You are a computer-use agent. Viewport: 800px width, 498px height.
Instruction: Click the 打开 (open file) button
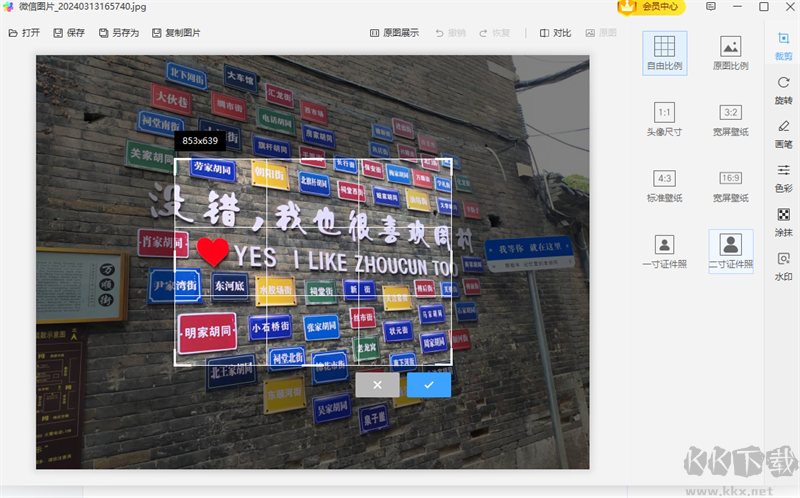click(24, 33)
